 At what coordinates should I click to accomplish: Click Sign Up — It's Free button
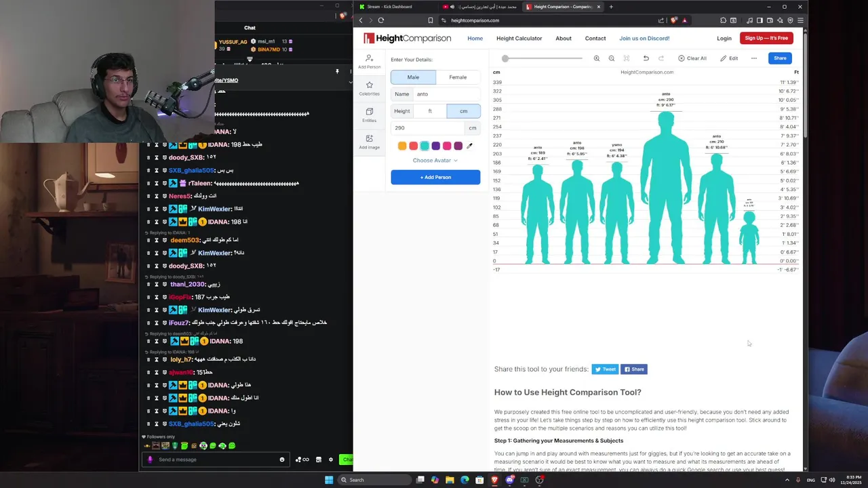tap(766, 39)
